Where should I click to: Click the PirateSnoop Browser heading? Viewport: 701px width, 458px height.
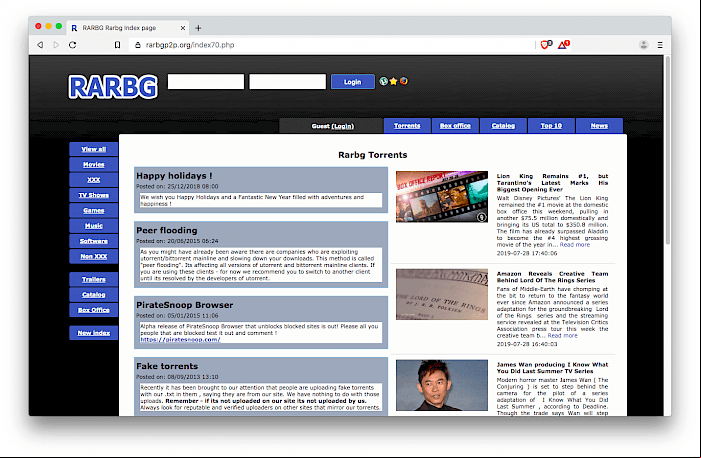(x=185, y=305)
